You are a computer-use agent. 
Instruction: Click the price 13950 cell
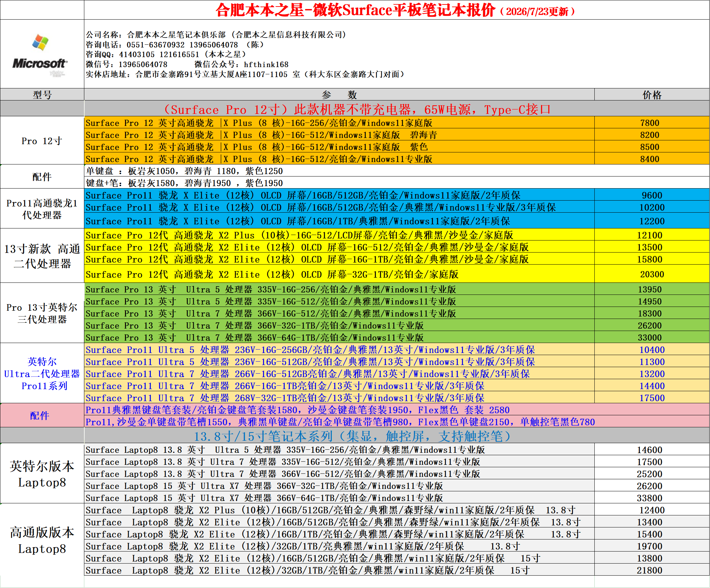tap(652, 289)
